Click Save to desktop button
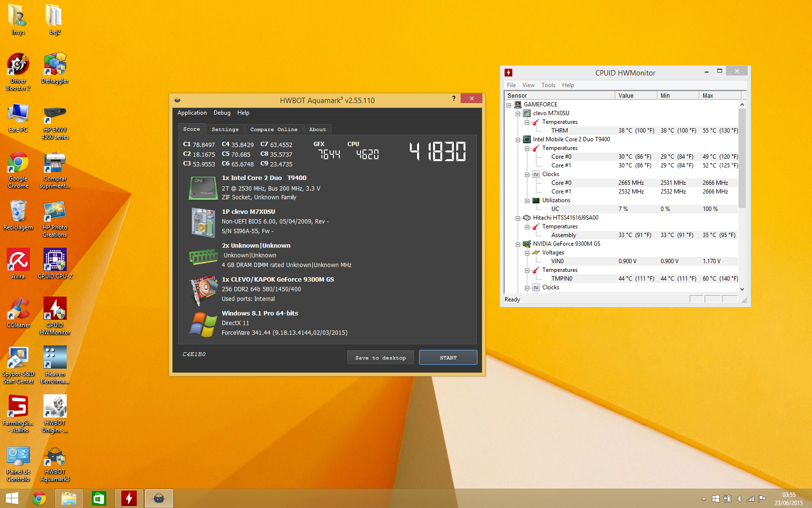 click(380, 358)
